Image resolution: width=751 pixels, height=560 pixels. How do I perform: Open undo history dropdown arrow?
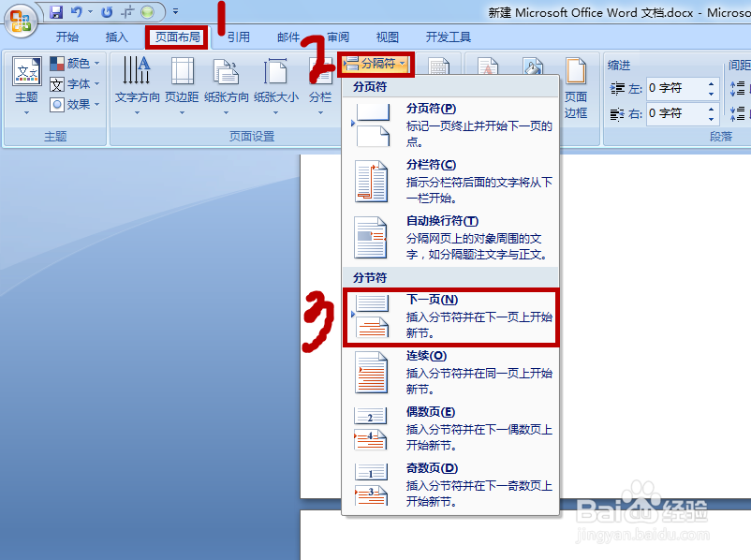tap(90, 12)
